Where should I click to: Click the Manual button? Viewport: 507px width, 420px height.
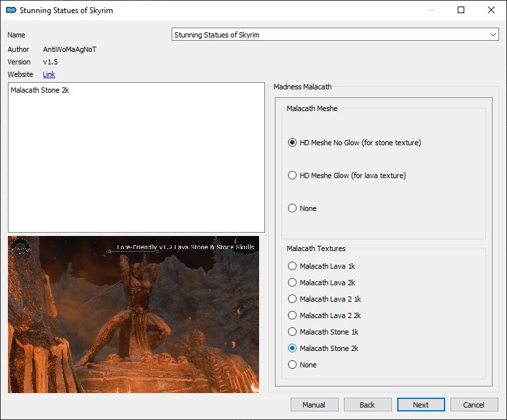(x=314, y=405)
